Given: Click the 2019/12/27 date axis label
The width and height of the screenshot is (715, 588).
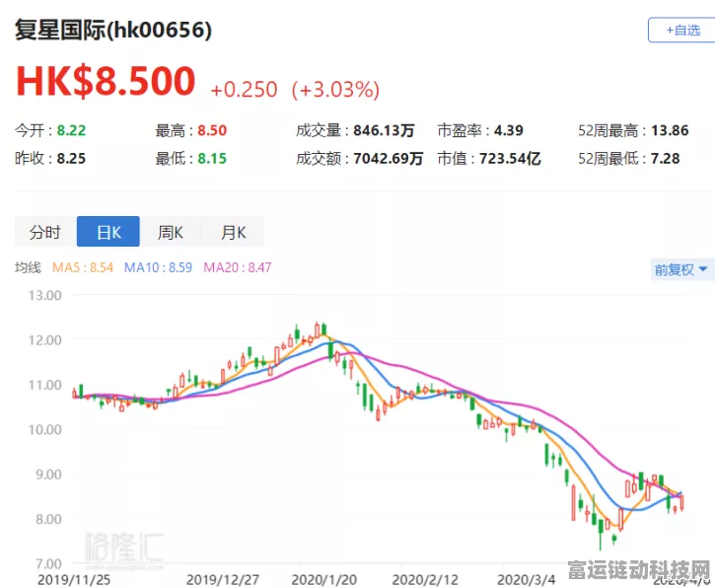Looking at the screenshot, I should click(x=223, y=580).
